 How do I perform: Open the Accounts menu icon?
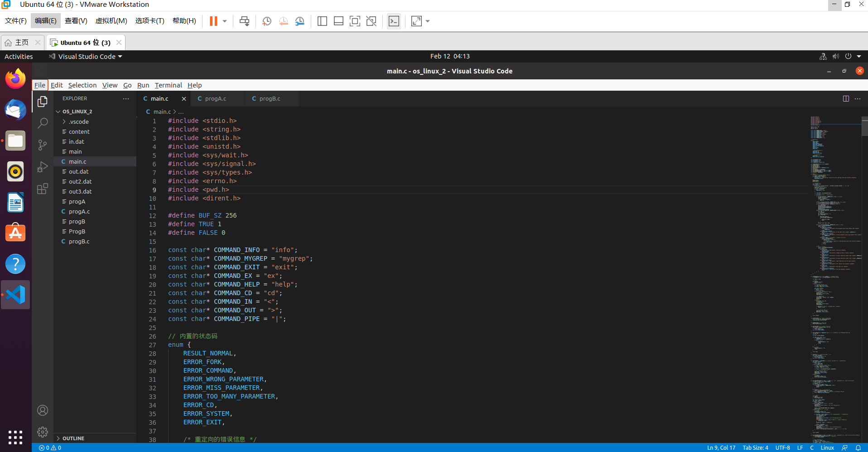43,410
